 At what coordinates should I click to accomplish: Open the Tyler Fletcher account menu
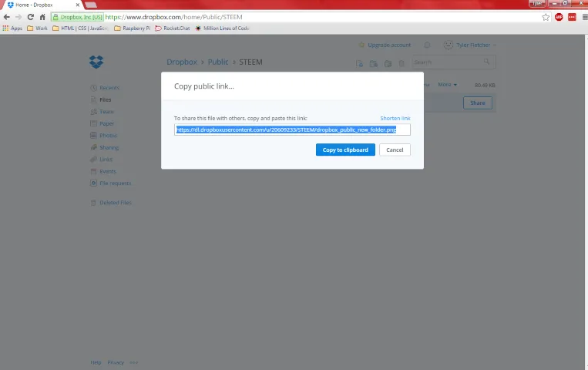click(x=469, y=45)
